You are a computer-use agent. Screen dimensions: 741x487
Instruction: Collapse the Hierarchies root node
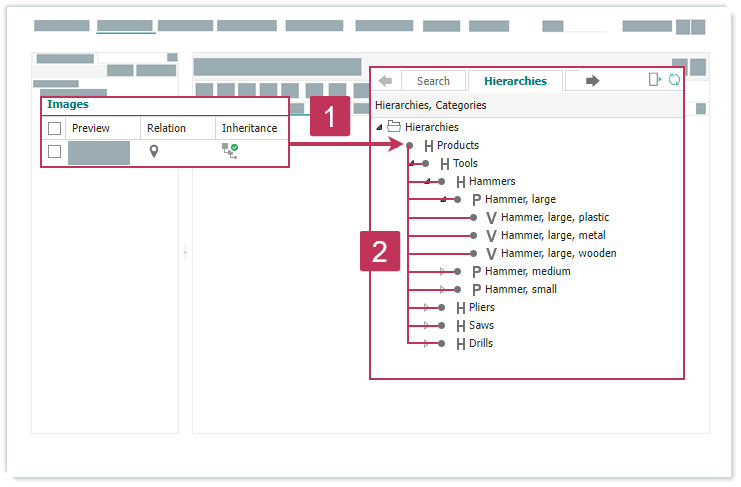[379, 127]
